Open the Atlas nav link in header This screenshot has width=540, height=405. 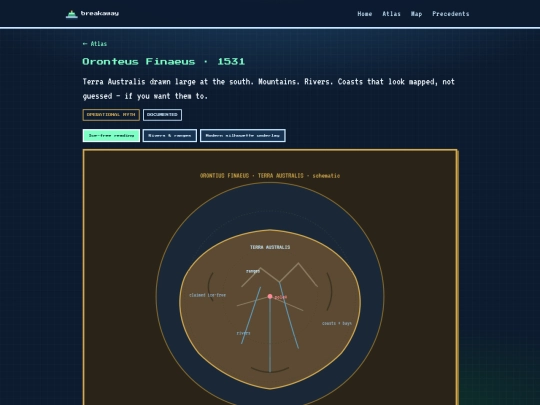point(391,14)
